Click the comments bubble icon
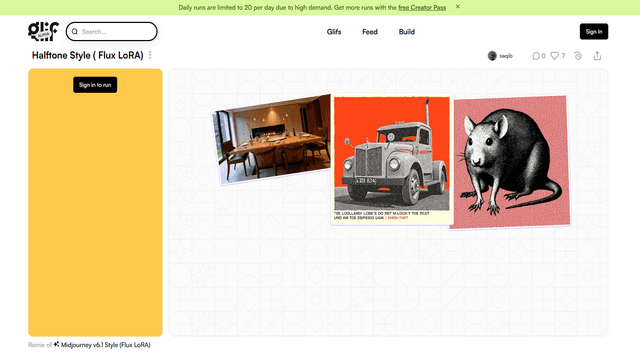640x360 pixels. (x=536, y=56)
